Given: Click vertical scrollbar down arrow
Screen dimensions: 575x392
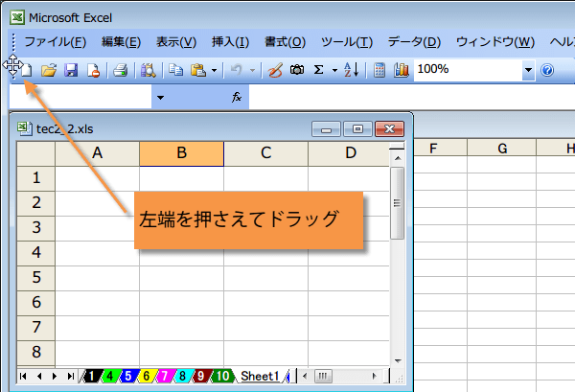Looking at the screenshot, I should (x=398, y=361).
